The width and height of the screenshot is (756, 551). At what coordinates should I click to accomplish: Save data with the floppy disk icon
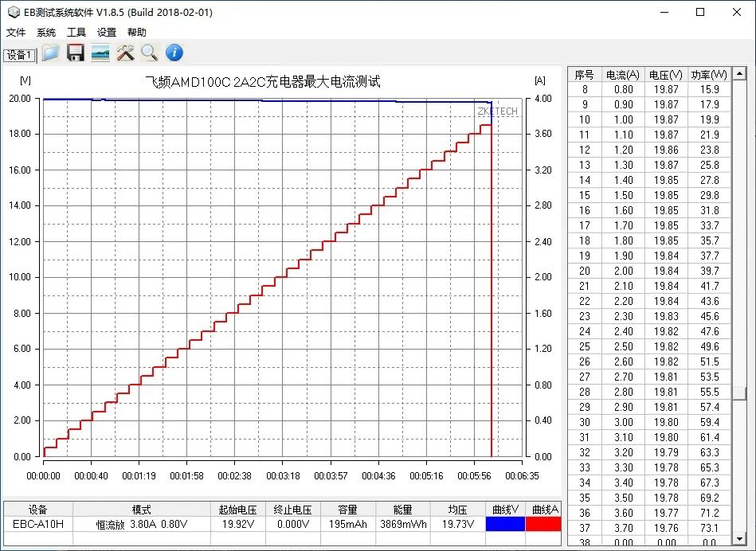tap(75, 53)
